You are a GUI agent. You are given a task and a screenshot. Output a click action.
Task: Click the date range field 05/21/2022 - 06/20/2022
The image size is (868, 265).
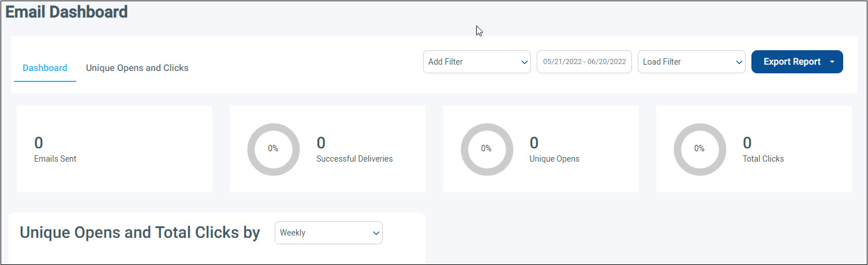tap(584, 62)
